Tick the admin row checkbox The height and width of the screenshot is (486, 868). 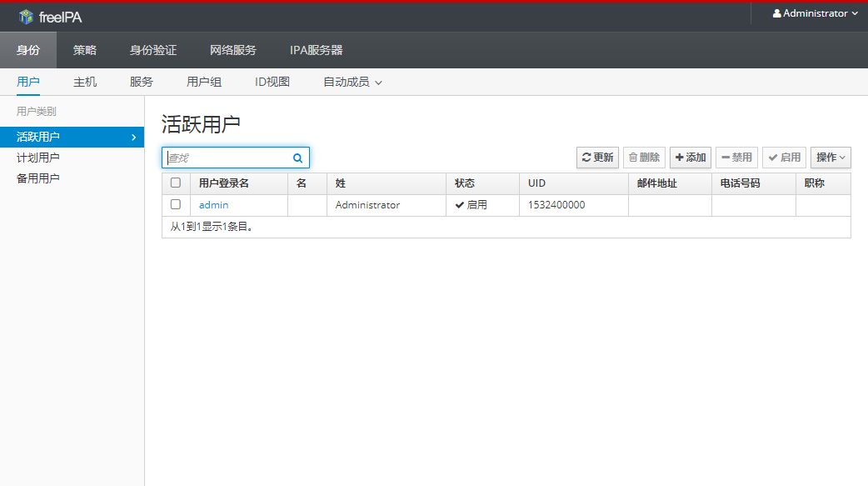coord(176,204)
